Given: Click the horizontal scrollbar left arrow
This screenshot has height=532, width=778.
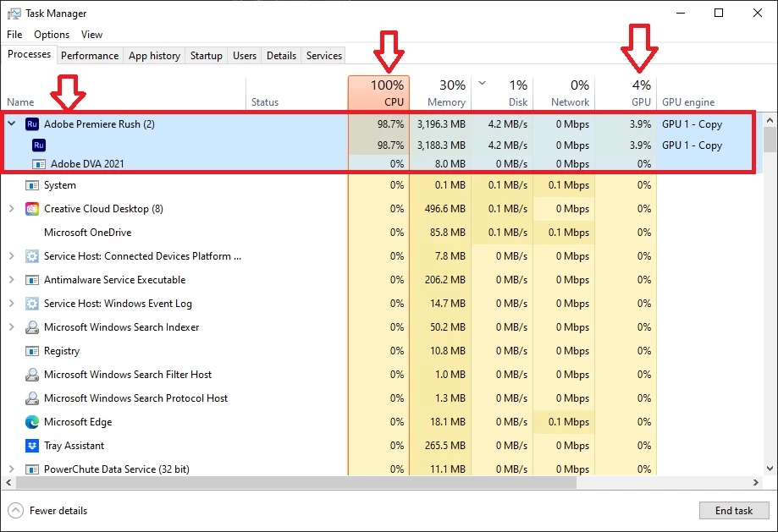Looking at the screenshot, I should [x=8, y=482].
